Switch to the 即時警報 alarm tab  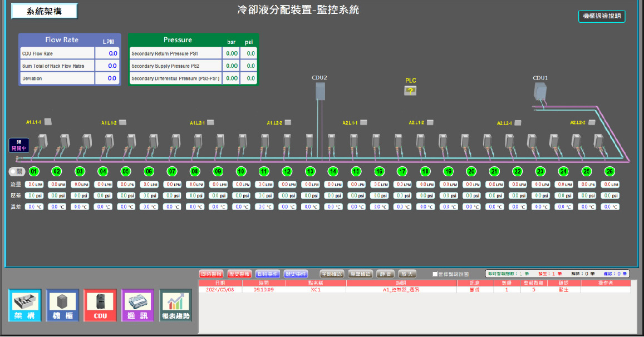(211, 274)
